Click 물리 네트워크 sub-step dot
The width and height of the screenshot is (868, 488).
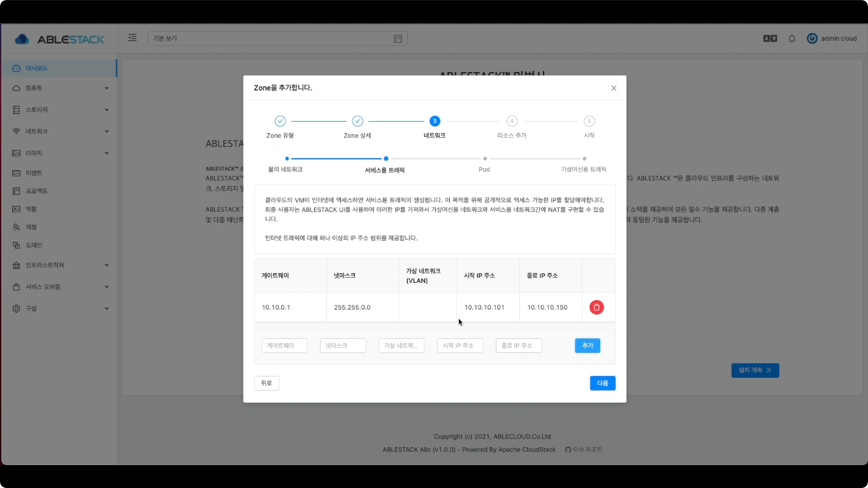point(287,158)
